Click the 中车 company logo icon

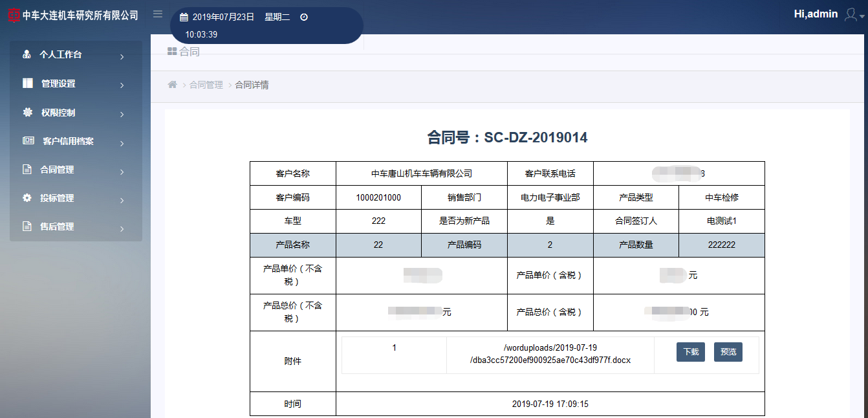click(x=14, y=15)
